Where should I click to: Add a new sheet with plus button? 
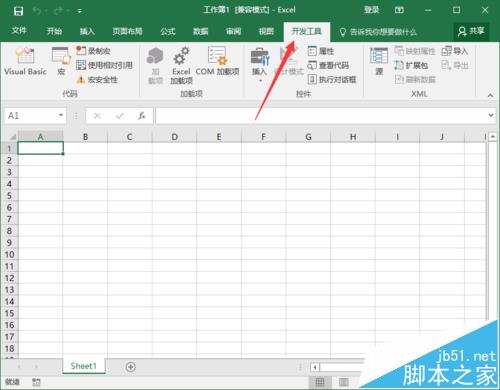[x=131, y=367]
